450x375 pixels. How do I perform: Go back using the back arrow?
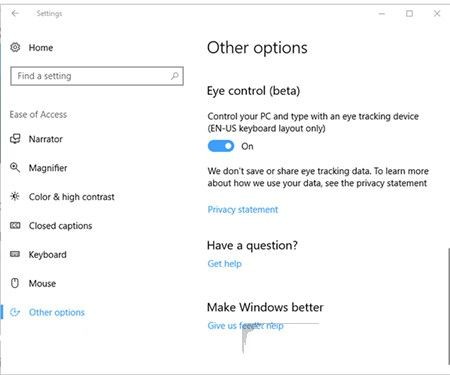[x=15, y=13]
